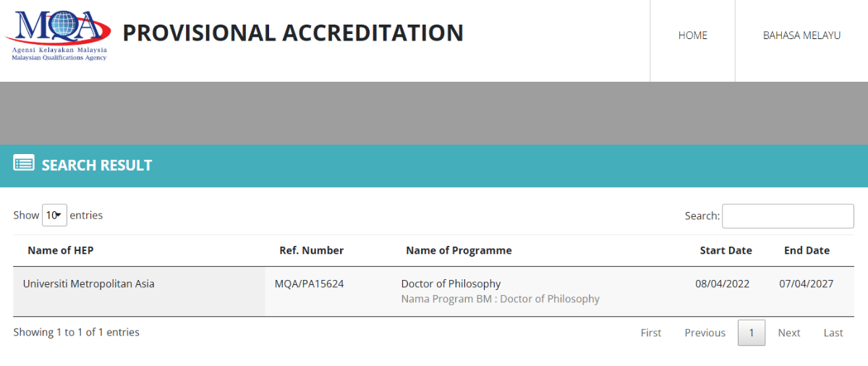
Task: Sort table by Start Date
Action: coord(726,251)
